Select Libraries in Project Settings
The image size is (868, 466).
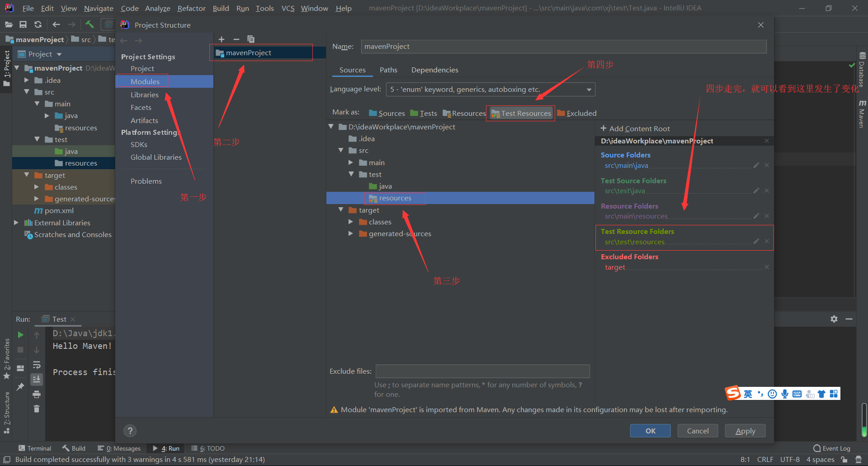coord(145,95)
